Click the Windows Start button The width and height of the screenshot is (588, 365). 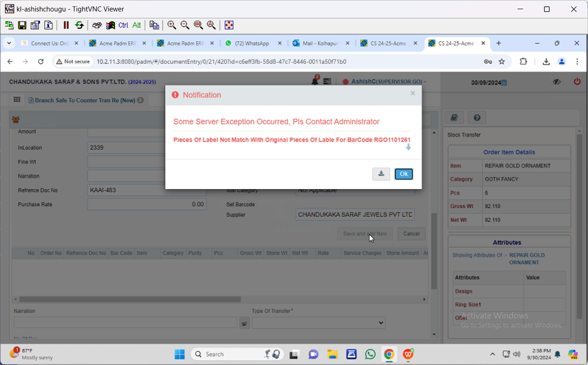[180, 354]
